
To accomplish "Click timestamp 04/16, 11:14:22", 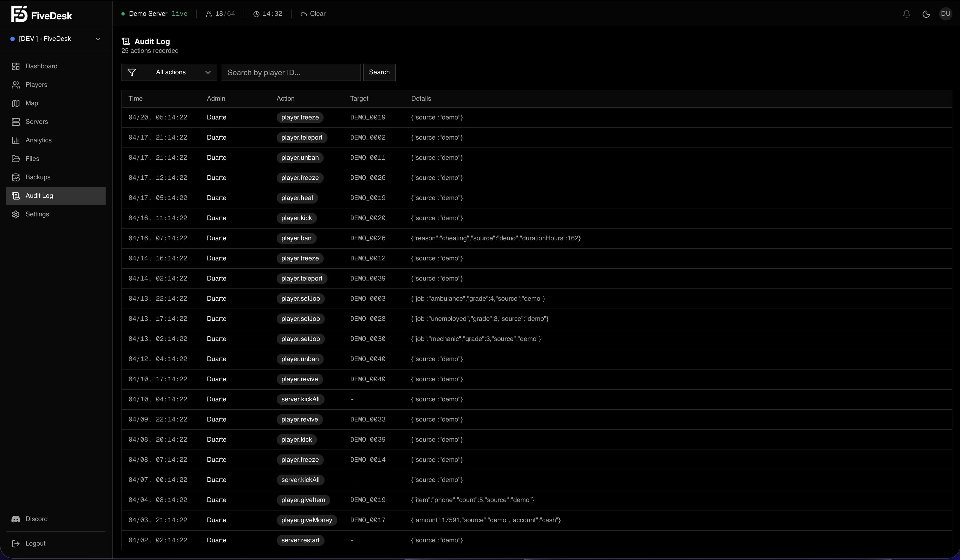I will click(x=158, y=218).
